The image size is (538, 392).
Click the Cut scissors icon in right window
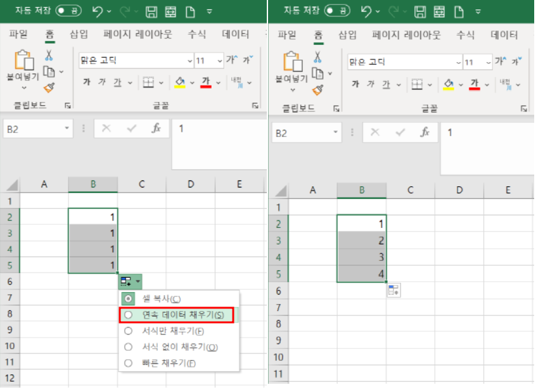[x=317, y=56]
